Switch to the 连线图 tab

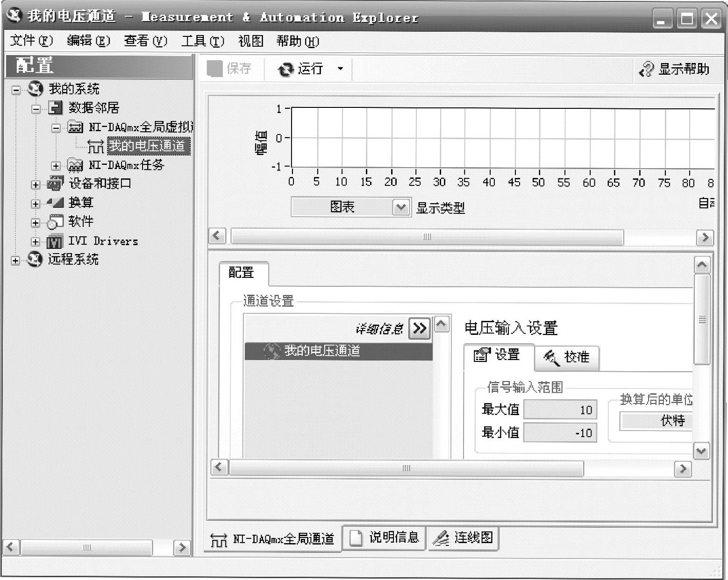(x=463, y=538)
